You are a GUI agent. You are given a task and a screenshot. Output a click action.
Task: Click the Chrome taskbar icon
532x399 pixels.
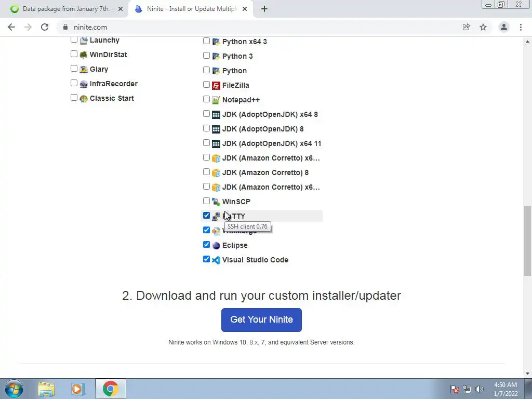111,389
